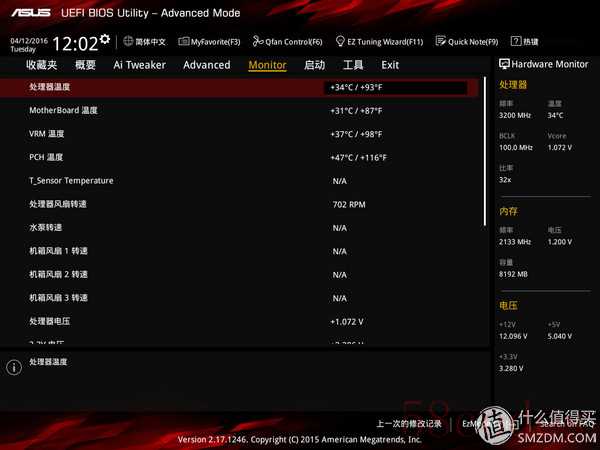This screenshot has height=450, width=600.
Task: Click 处理器 heading in Hardware Monitor
Action: tap(513, 85)
